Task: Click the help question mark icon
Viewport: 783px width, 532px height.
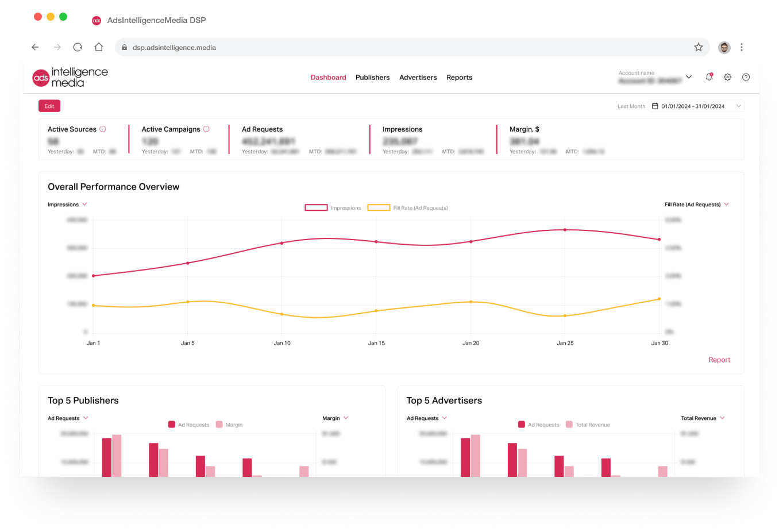Action: point(746,77)
